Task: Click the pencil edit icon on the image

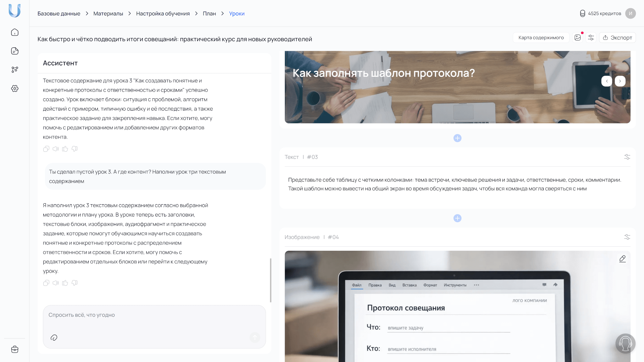Action: (622, 259)
